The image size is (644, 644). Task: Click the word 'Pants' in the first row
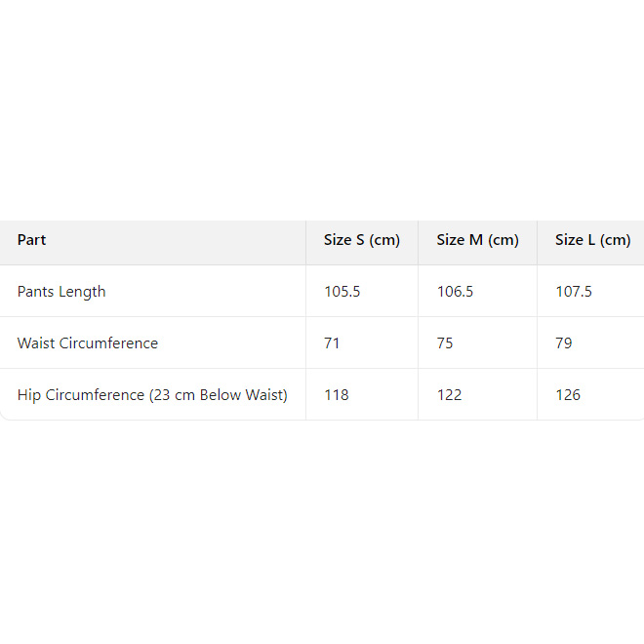click(x=37, y=292)
